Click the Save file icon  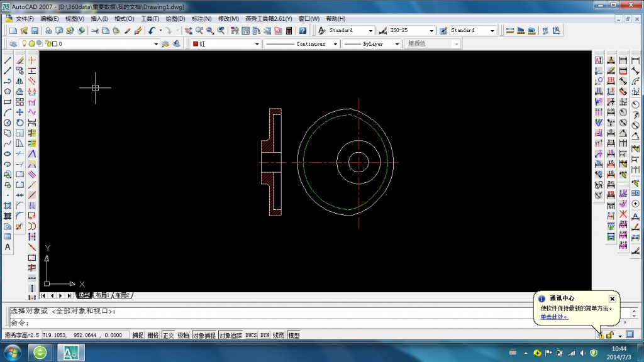(x=36, y=30)
